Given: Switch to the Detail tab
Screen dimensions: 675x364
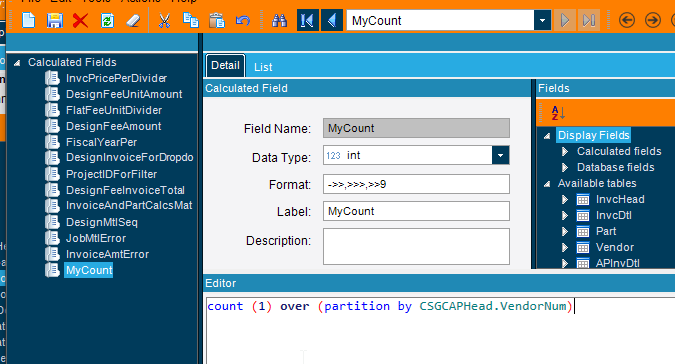Looking at the screenshot, I should point(225,65).
